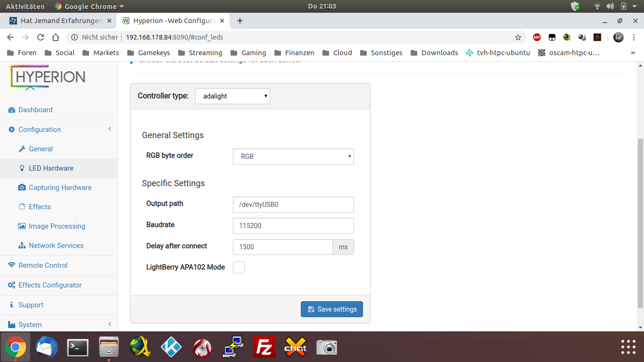Open the RGB byte order dropdown
This screenshot has height=362, width=644.
point(293,156)
